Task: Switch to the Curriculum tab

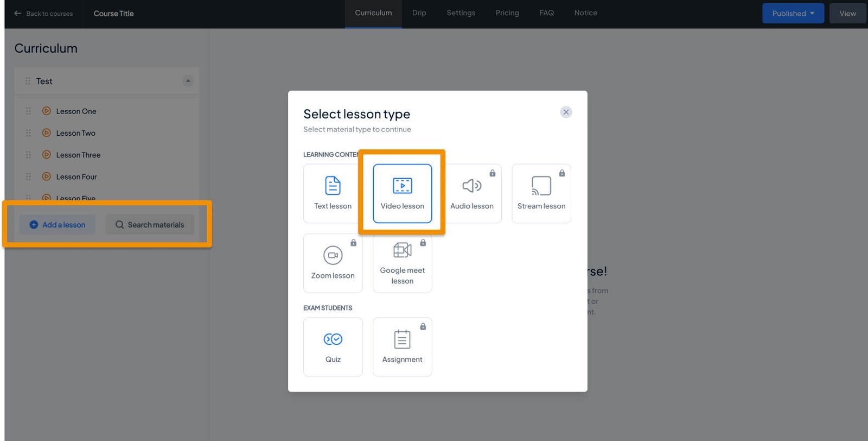Action: [x=373, y=13]
